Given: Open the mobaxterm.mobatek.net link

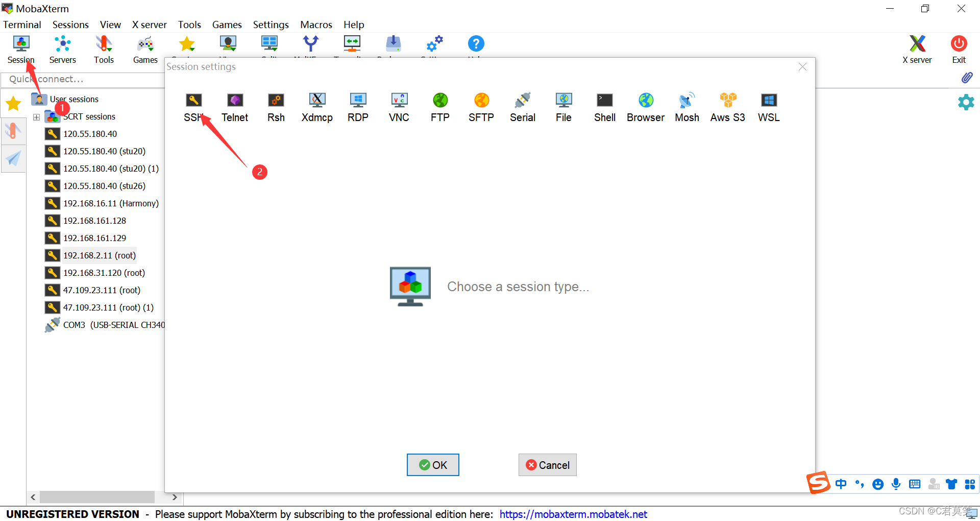Looking at the screenshot, I should pyautogui.click(x=573, y=514).
